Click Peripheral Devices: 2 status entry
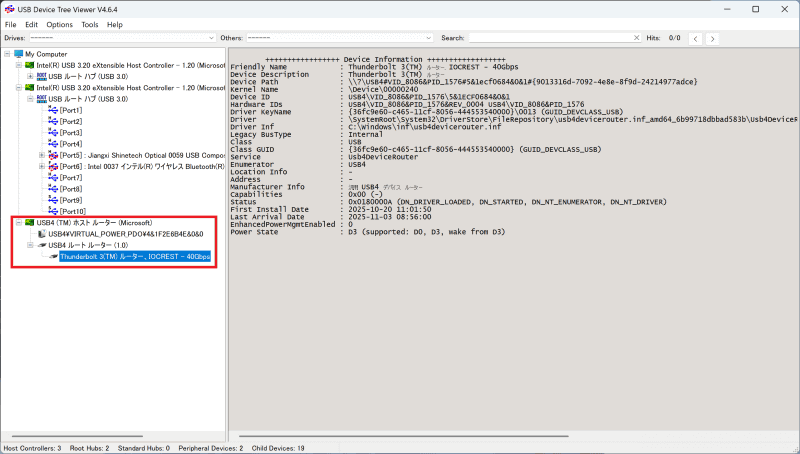800x454 pixels. [x=211, y=448]
